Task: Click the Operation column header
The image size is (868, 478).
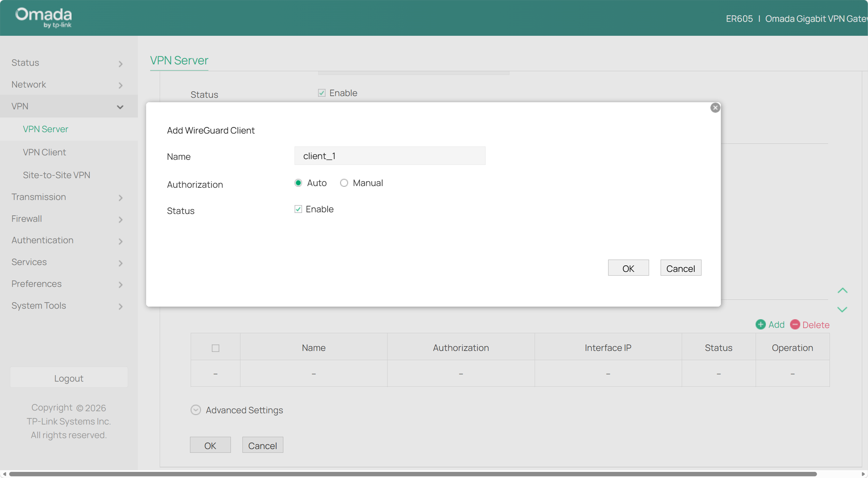Action: 792,347
